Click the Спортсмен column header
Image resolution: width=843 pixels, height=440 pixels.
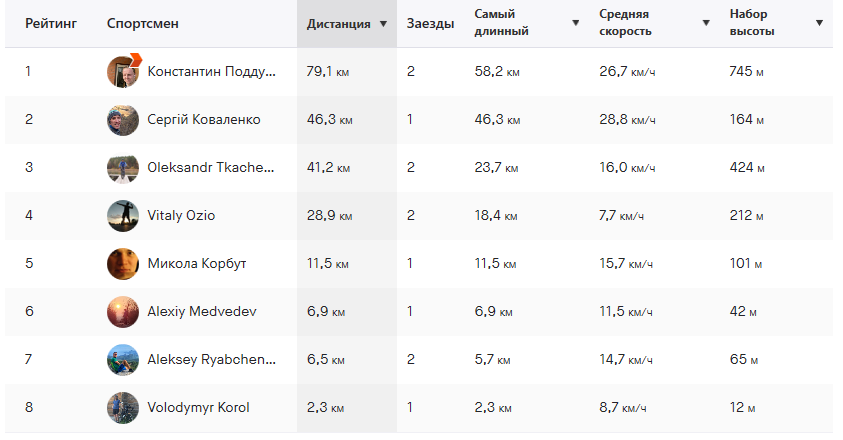click(x=142, y=24)
